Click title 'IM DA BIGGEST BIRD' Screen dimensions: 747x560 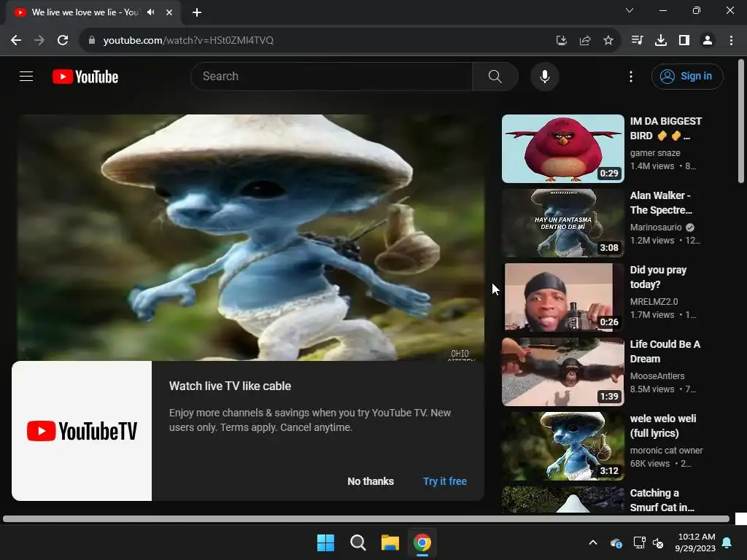[665, 128]
